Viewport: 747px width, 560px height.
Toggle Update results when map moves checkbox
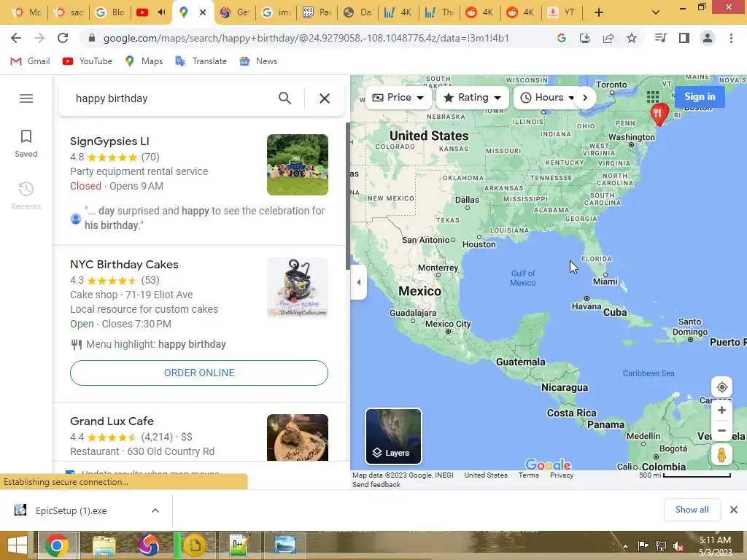click(70, 472)
